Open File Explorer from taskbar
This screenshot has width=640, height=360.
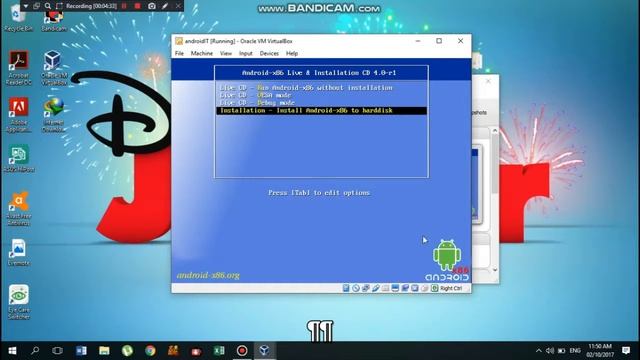(104, 351)
